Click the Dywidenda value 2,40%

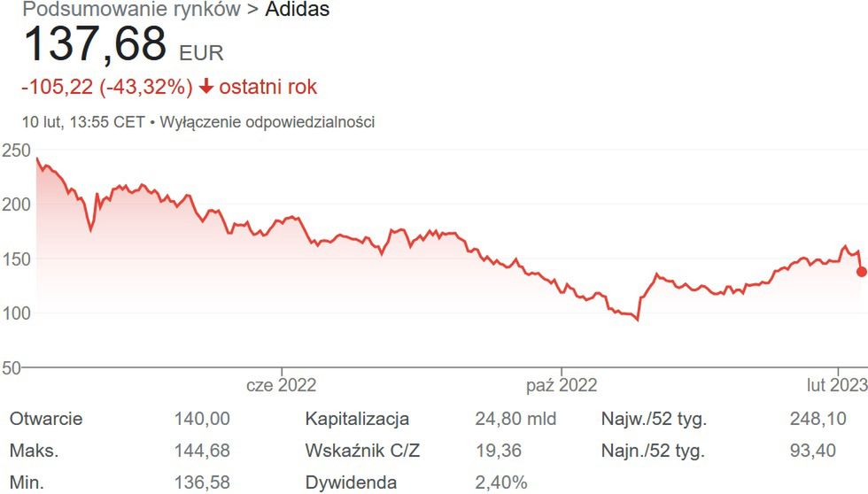[x=500, y=482]
